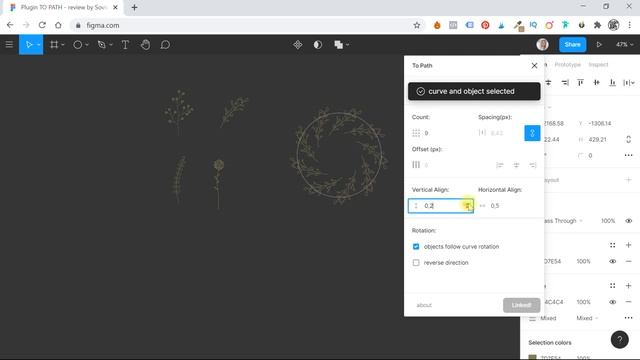
Task: Open the browser extensions puzzle icon
Action: 597,25
